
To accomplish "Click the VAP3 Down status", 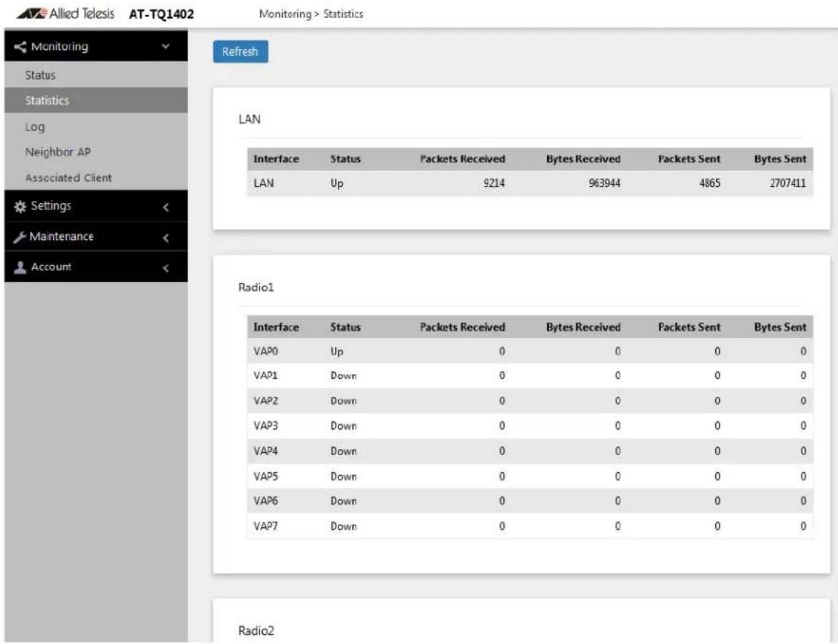I will [x=343, y=426].
